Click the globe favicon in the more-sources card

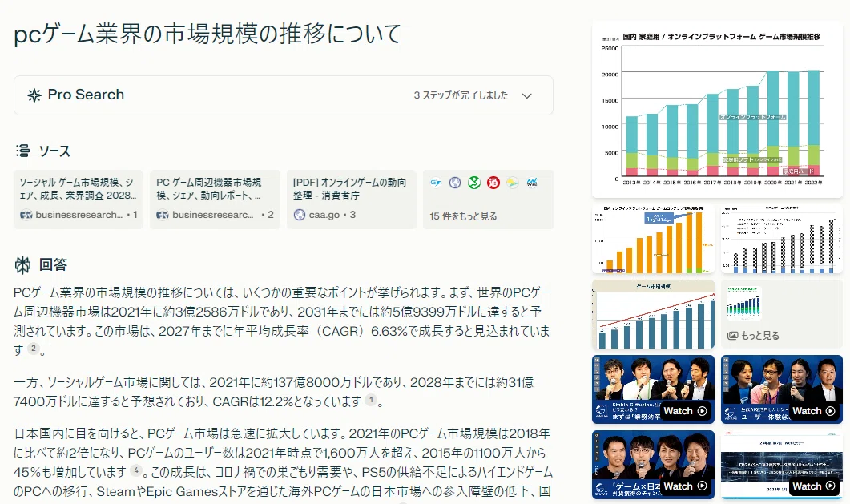pyautogui.click(x=455, y=183)
